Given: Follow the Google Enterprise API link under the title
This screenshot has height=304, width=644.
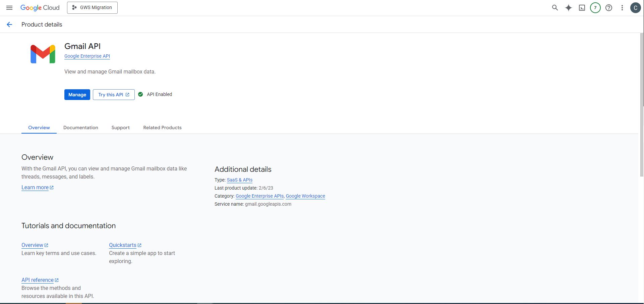Looking at the screenshot, I should (87, 56).
